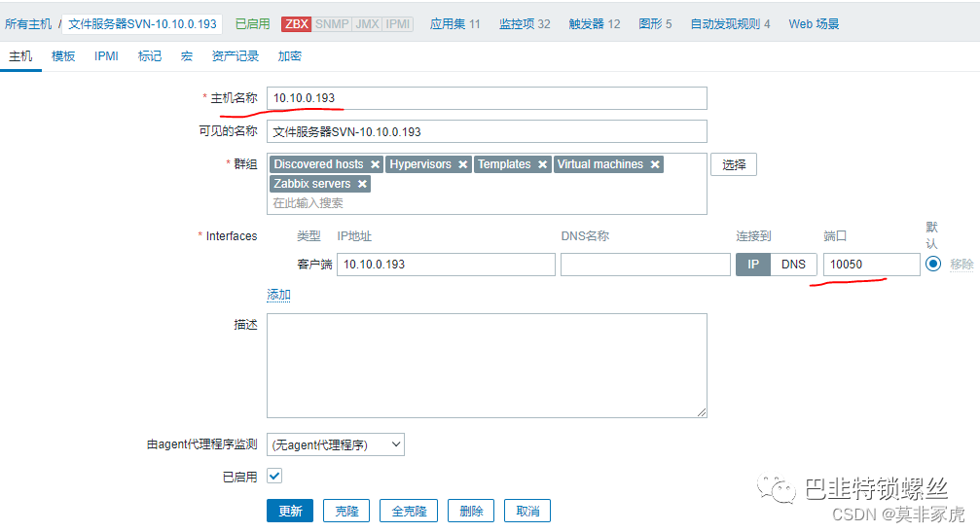Remove the Zabbix servers group tag
The width and height of the screenshot is (980, 532).
tap(362, 184)
